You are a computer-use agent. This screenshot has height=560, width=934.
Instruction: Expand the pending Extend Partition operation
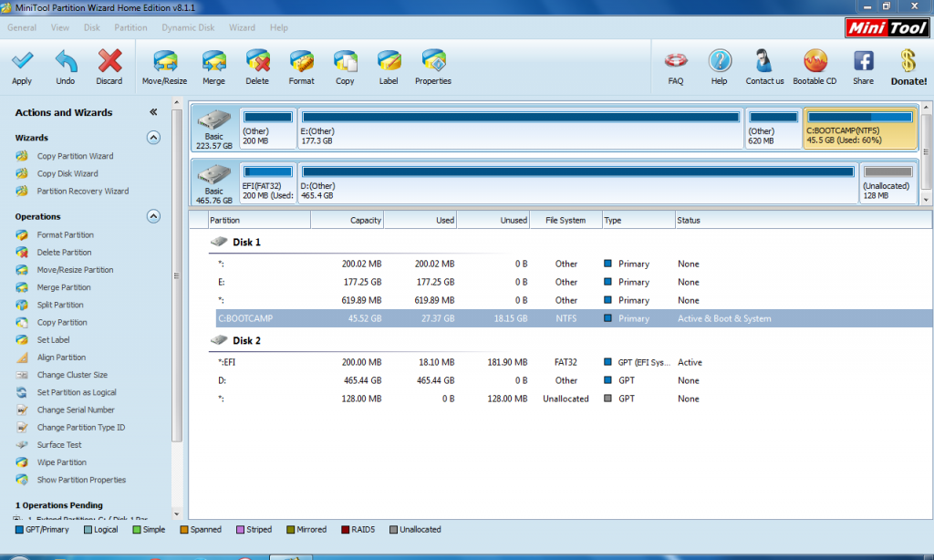(x=17, y=520)
